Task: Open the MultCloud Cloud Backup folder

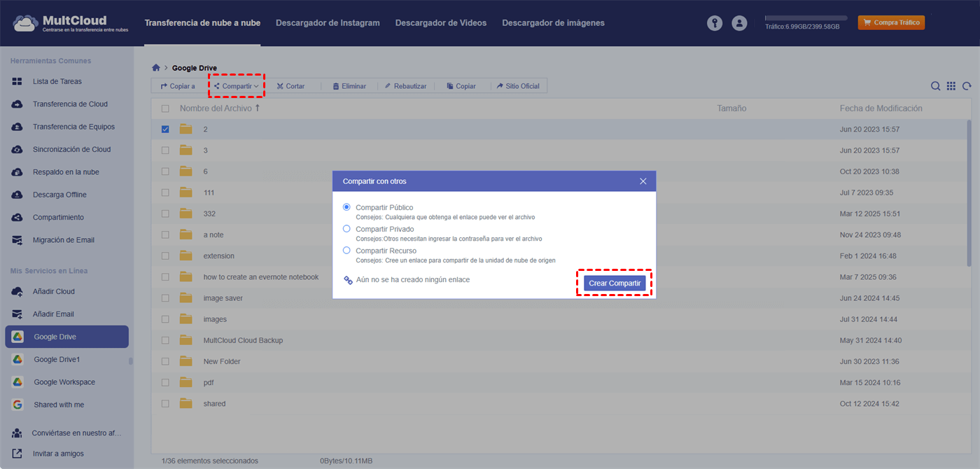Action: pyautogui.click(x=243, y=340)
